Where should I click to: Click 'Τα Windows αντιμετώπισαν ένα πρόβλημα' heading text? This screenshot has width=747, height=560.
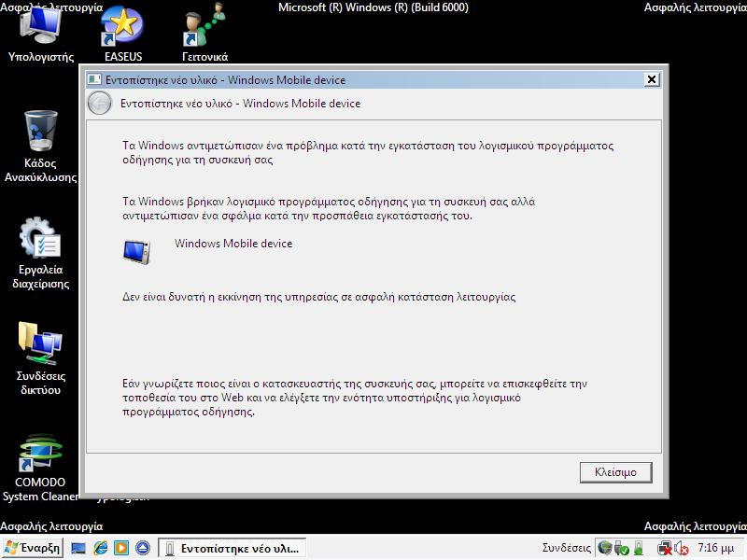[368, 152]
